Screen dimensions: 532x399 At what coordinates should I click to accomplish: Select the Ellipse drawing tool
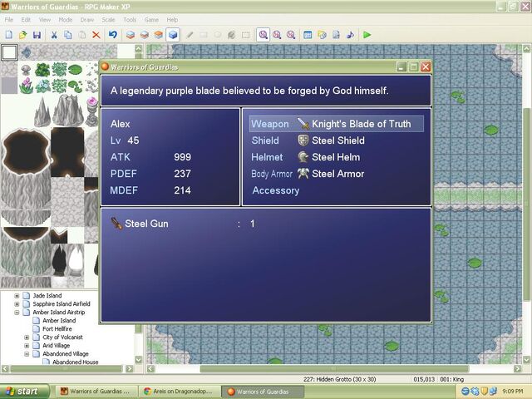(218, 35)
